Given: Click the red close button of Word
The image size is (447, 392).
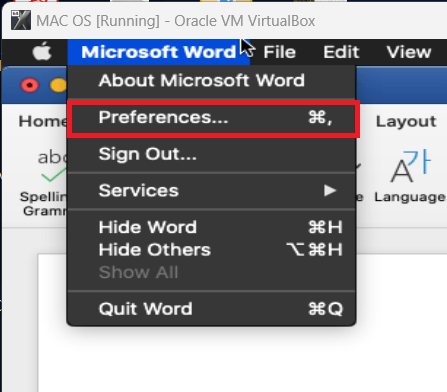Looking at the screenshot, I should pos(30,85).
